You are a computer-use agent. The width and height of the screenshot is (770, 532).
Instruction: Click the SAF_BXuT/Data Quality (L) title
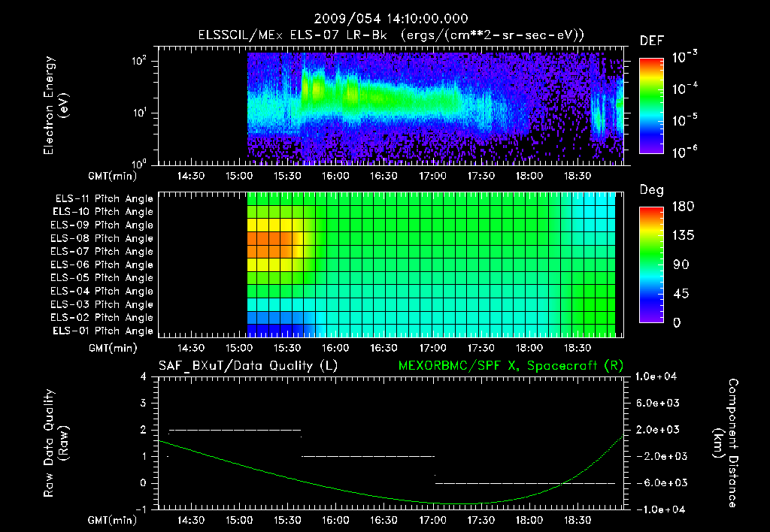[x=248, y=366]
